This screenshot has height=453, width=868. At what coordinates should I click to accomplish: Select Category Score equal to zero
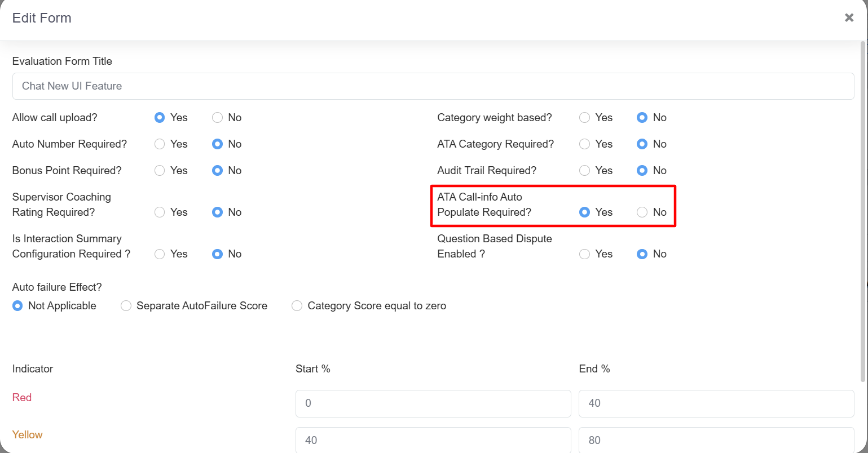(297, 306)
